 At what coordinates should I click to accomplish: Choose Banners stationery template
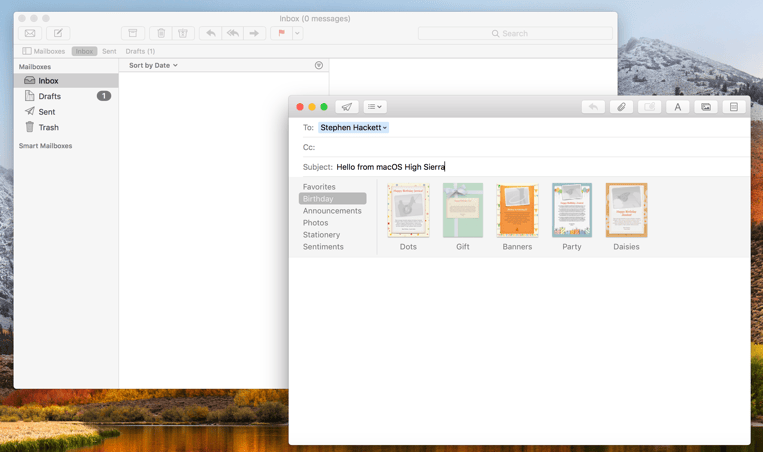[x=517, y=210]
